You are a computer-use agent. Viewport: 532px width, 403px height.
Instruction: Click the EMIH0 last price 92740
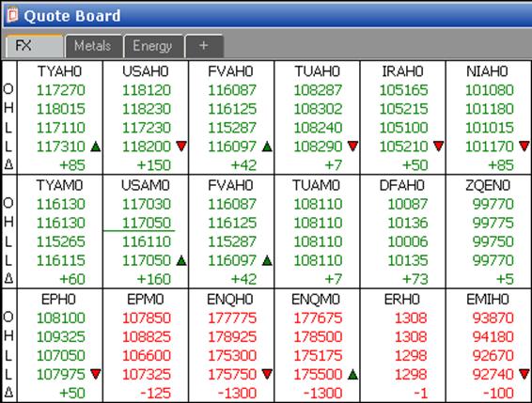pyautogui.click(x=493, y=374)
